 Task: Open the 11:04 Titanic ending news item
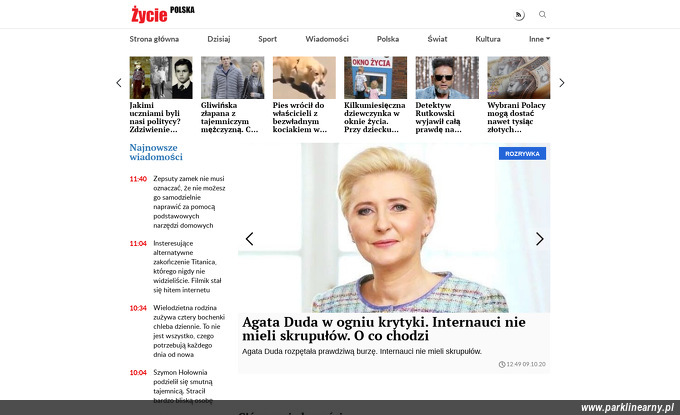tap(187, 266)
